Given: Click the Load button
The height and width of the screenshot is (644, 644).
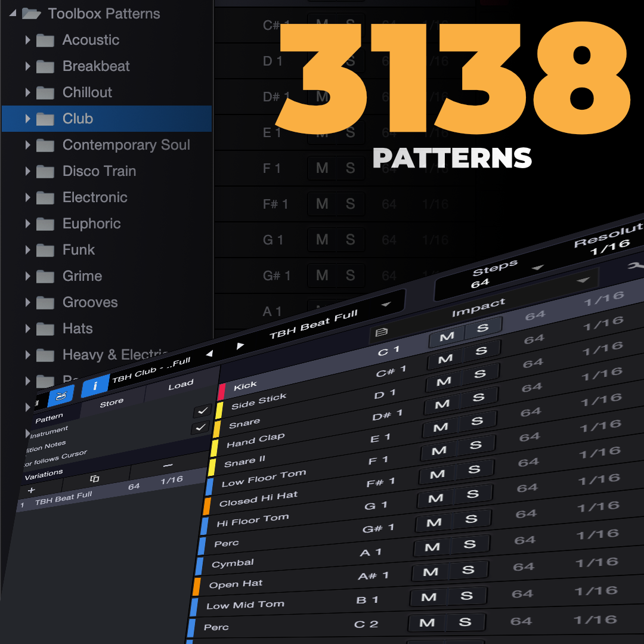Looking at the screenshot, I should pos(181,385).
